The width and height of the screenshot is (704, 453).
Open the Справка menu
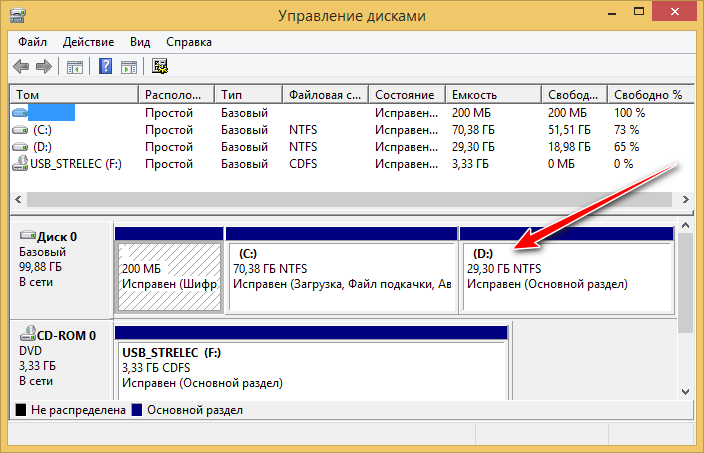click(x=188, y=43)
